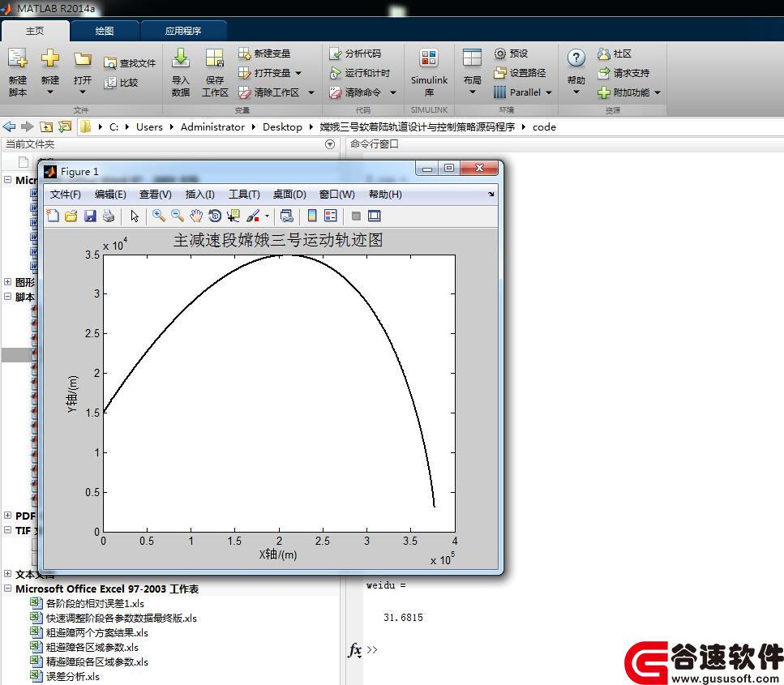784x685 pixels.
Task: Open the 窗口(W) menu in Figure 1
Action: (x=337, y=194)
